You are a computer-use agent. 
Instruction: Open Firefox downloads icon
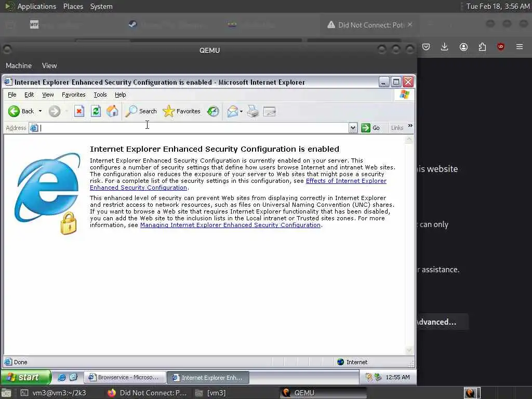tap(445, 47)
